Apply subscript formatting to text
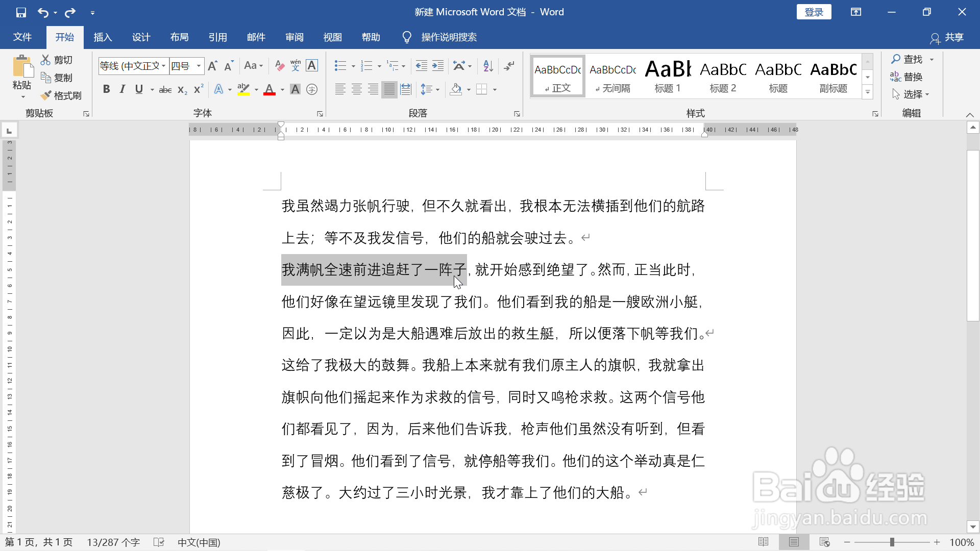This screenshot has height=551, width=980. click(181, 89)
